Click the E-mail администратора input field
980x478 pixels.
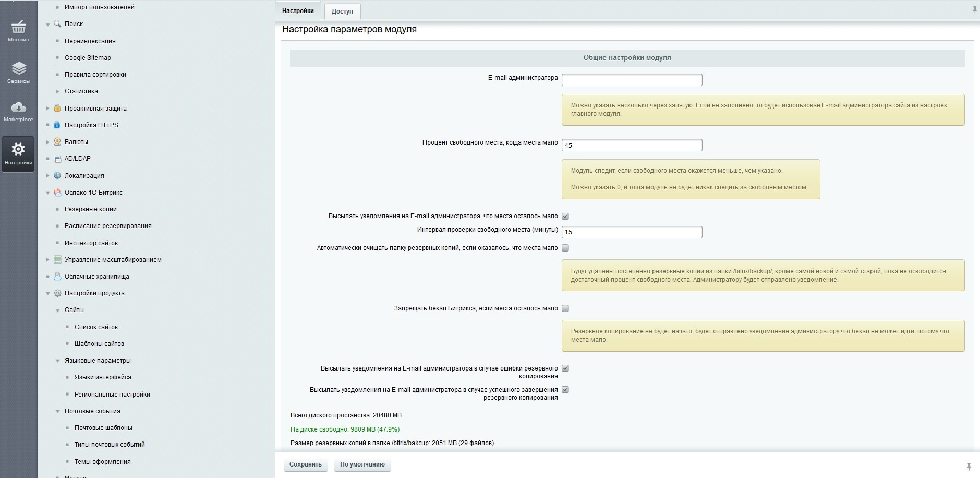[x=632, y=80]
